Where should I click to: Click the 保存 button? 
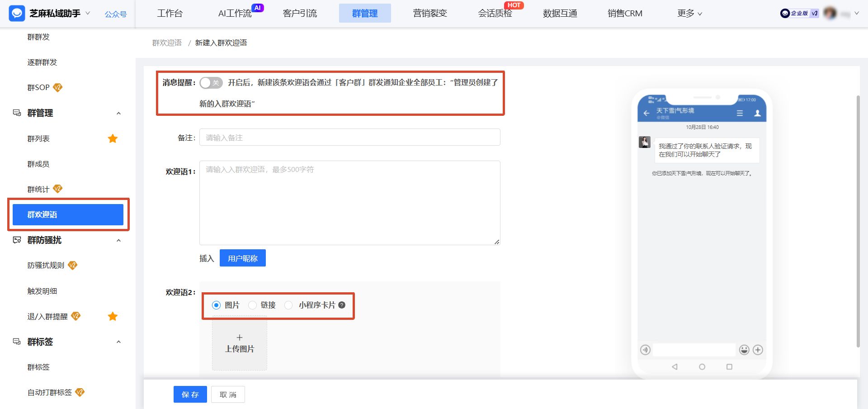190,394
